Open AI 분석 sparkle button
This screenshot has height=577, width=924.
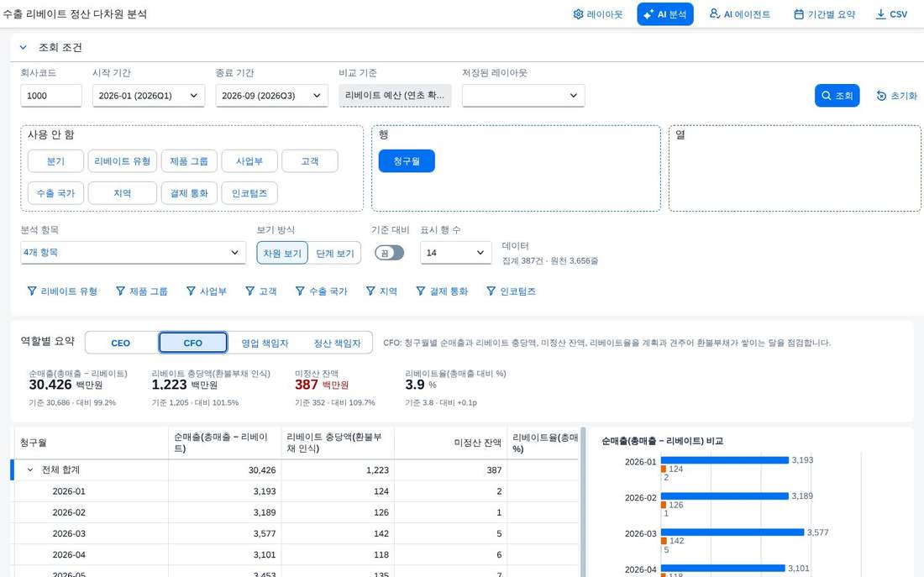pyautogui.click(x=664, y=14)
